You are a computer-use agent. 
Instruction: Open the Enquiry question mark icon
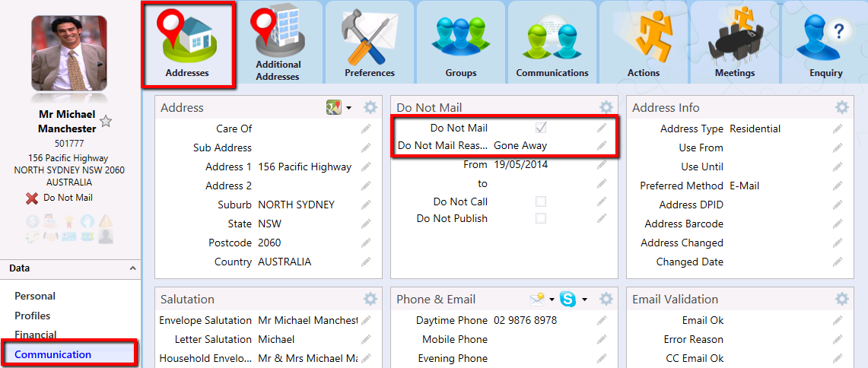click(826, 42)
